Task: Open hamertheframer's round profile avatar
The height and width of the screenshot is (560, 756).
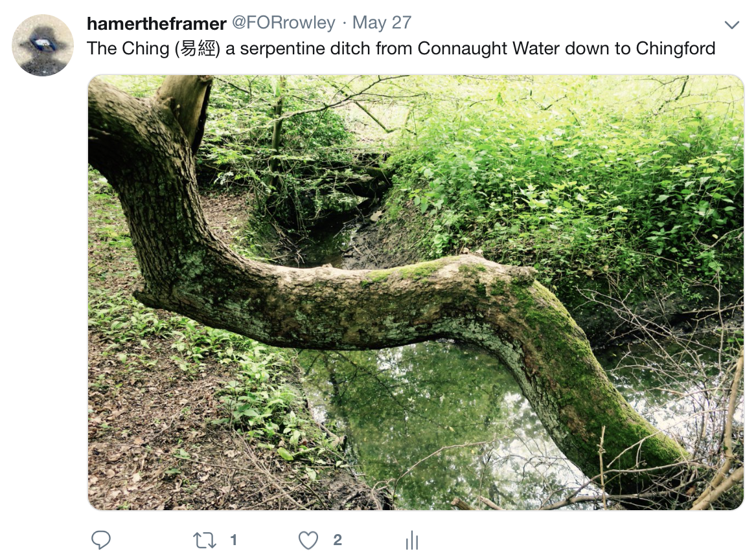Action: tap(42, 45)
